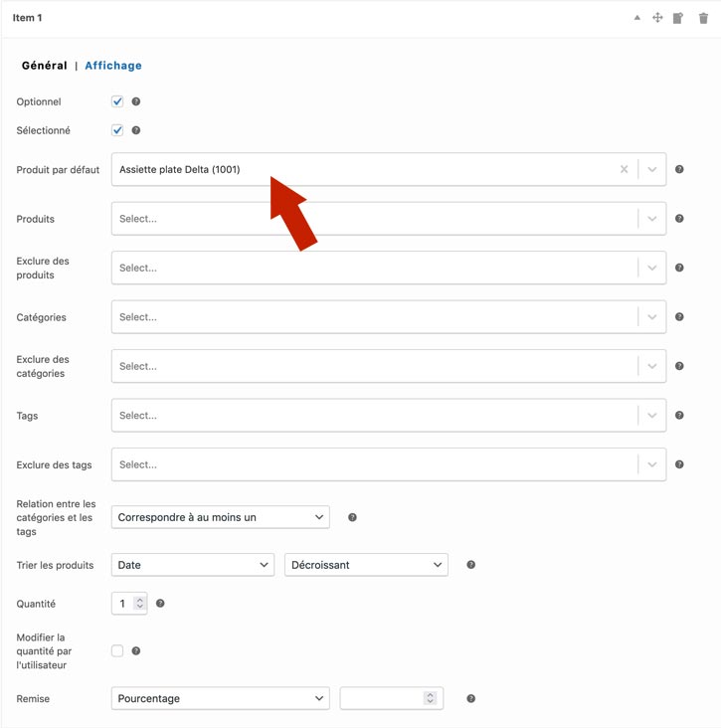Click help icon beside Catégories field

(679, 317)
